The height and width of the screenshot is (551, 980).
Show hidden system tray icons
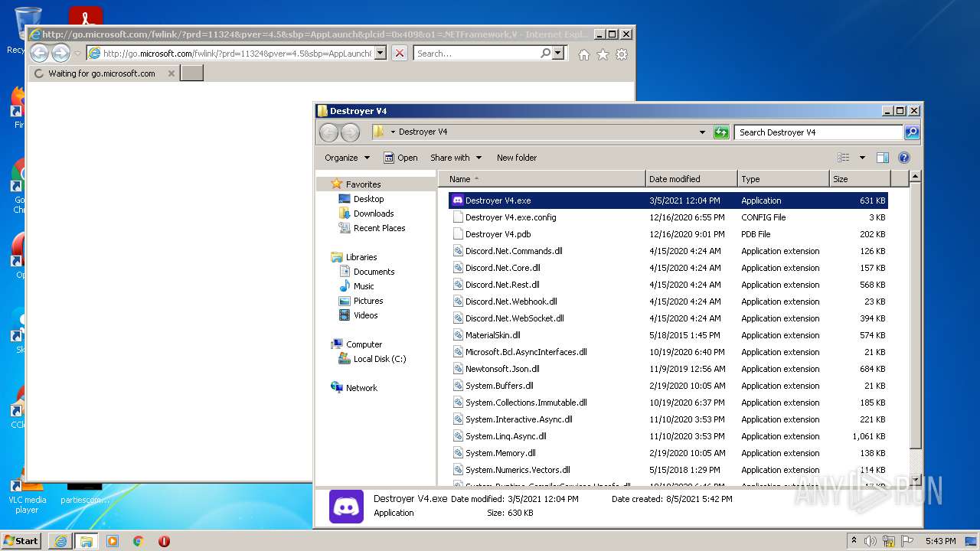(854, 540)
